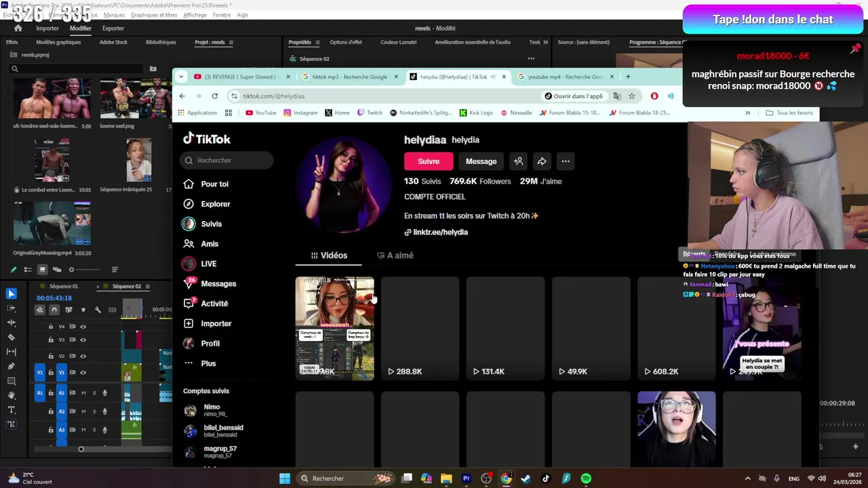
Task: Click the Suivre button on helydiaa
Action: point(429,161)
